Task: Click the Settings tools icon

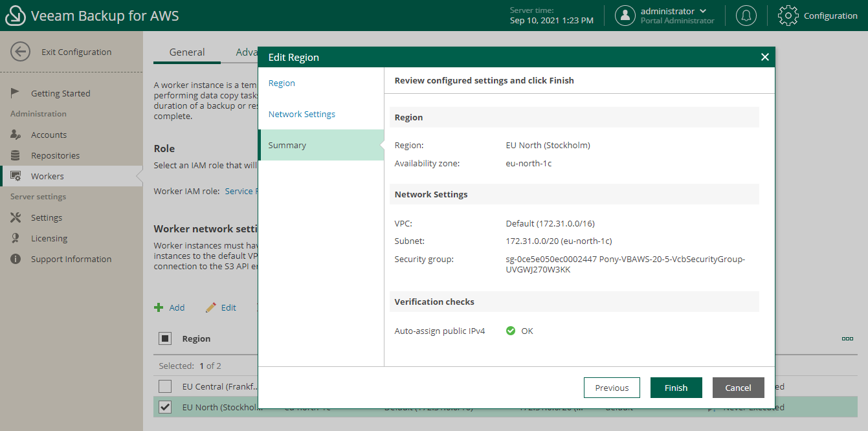Action: 16,217
